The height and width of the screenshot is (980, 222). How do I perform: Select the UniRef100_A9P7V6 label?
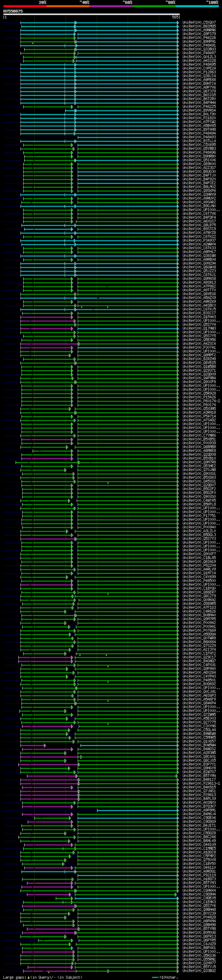pyautogui.click(x=199, y=88)
